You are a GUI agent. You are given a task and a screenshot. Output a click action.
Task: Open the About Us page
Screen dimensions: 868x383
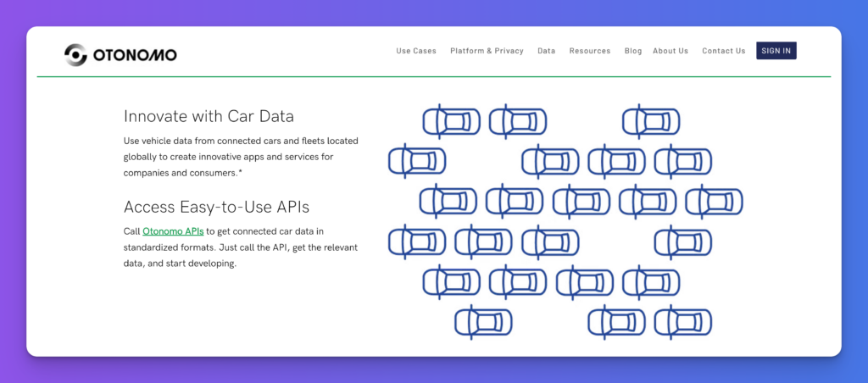pos(670,51)
